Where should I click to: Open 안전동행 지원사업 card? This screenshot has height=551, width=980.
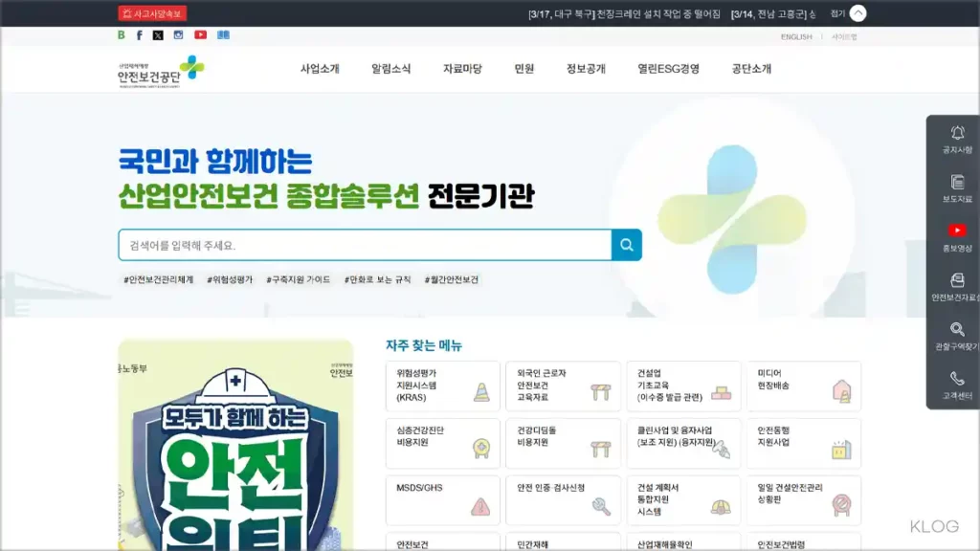[804, 444]
